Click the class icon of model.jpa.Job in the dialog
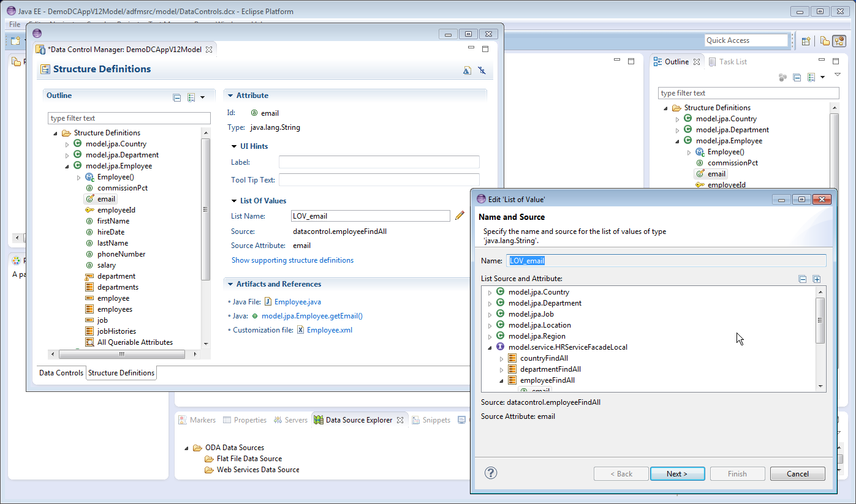Screen dimensions: 856x504 pos(500,314)
